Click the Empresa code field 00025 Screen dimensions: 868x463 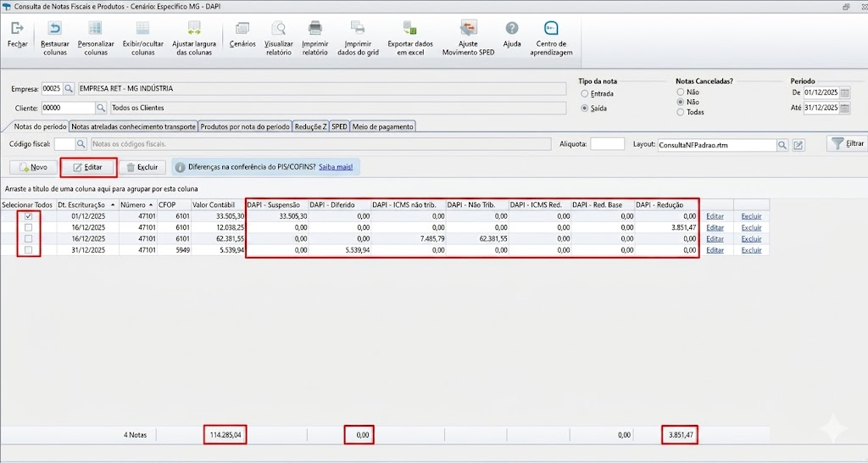(x=53, y=88)
